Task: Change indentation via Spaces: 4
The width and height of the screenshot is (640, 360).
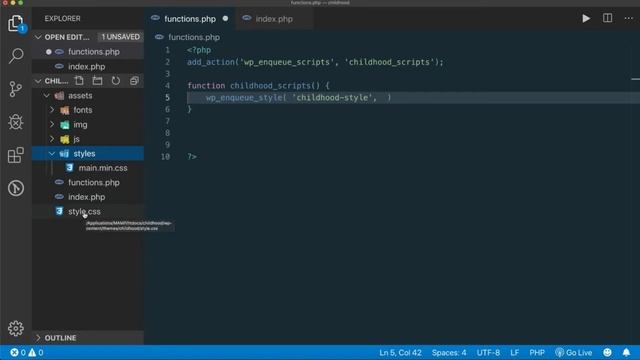Action: click(449, 352)
